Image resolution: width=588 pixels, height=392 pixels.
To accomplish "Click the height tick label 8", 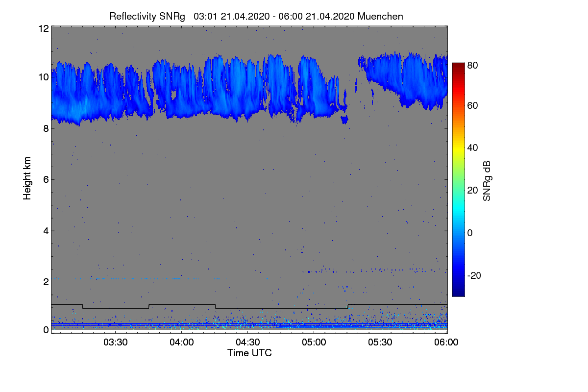I will [x=46, y=128].
